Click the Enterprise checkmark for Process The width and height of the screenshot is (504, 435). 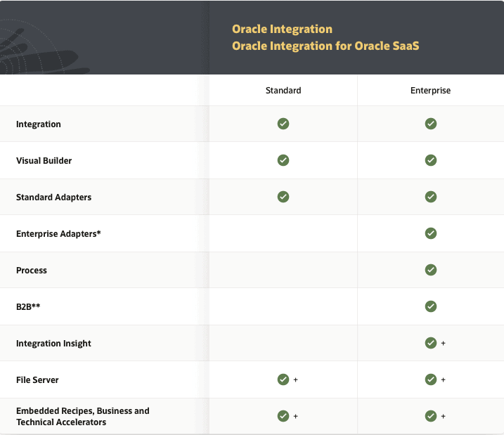pyautogui.click(x=431, y=270)
